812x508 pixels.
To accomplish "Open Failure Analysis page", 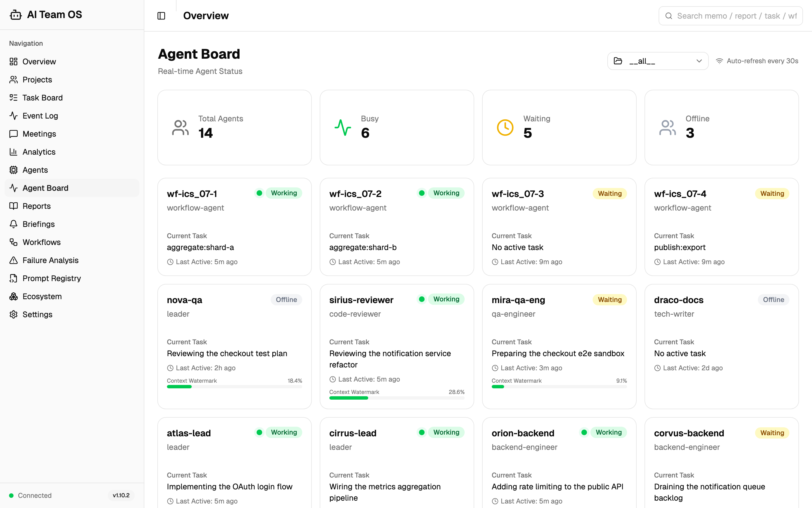I will tap(72, 260).
